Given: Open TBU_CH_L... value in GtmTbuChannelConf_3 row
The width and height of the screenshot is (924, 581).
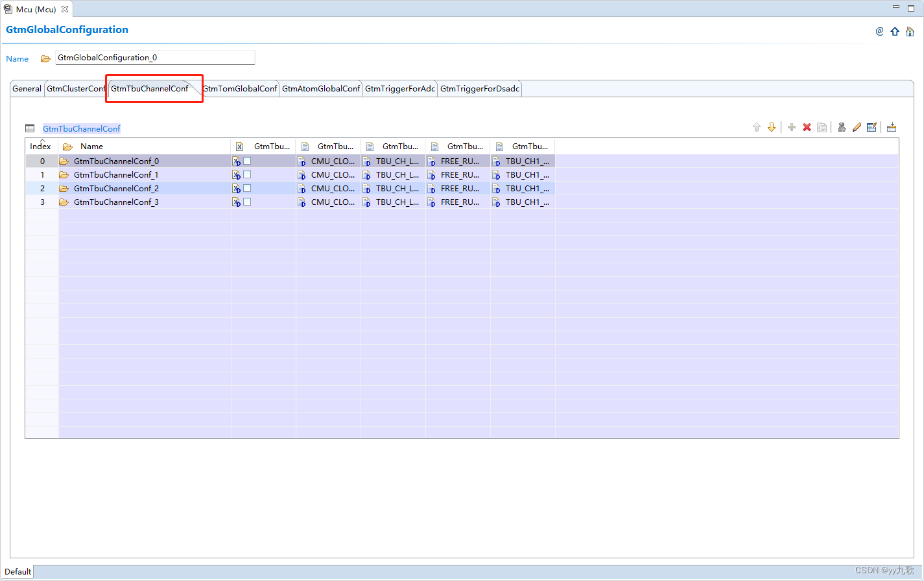Looking at the screenshot, I should coord(397,202).
